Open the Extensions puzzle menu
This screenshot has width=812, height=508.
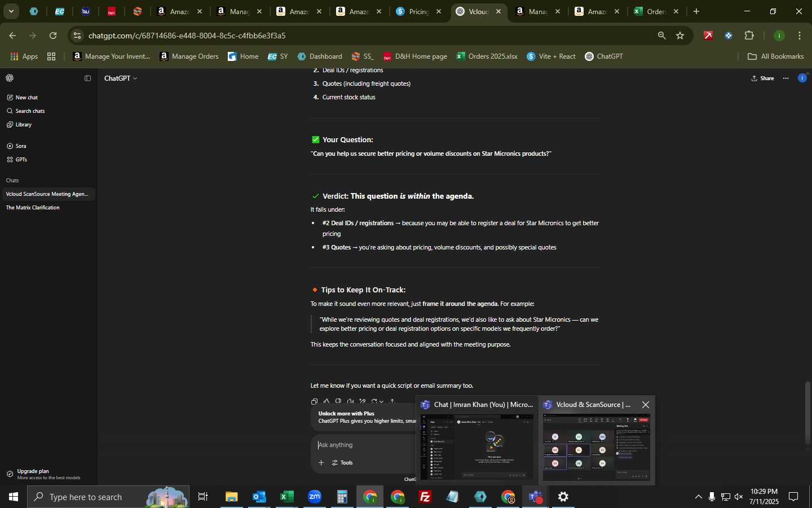tap(749, 36)
